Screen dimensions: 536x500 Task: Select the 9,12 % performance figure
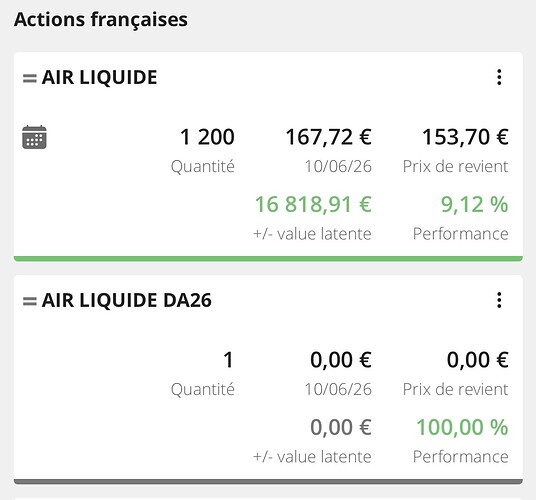474,204
